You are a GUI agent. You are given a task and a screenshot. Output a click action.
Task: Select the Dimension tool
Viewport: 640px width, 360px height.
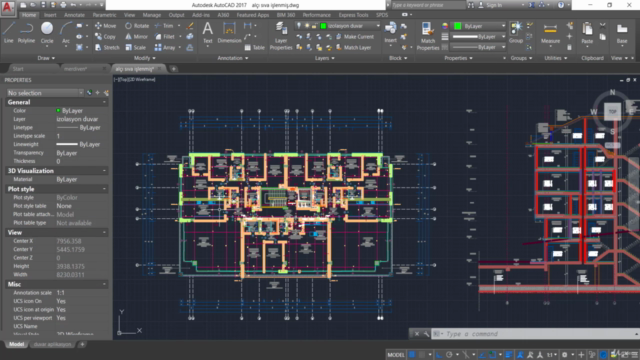click(x=229, y=33)
